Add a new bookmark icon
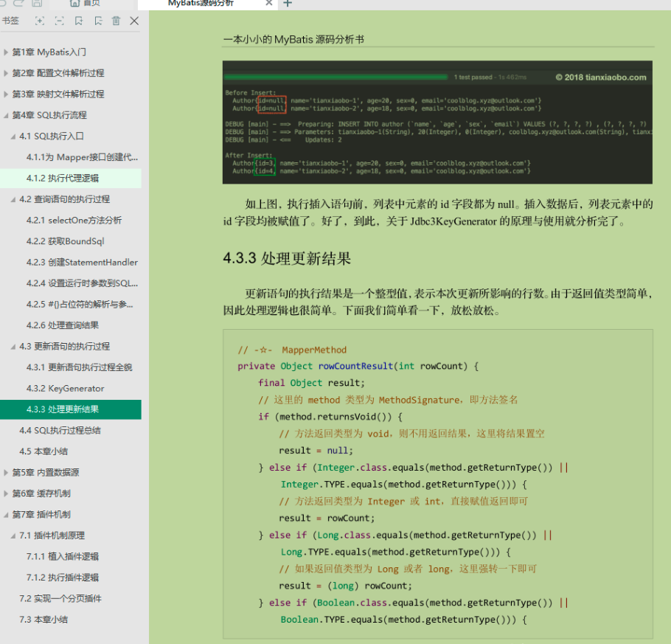Image resolution: width=671 pixels, height=644 pixels. click(79, 21)
